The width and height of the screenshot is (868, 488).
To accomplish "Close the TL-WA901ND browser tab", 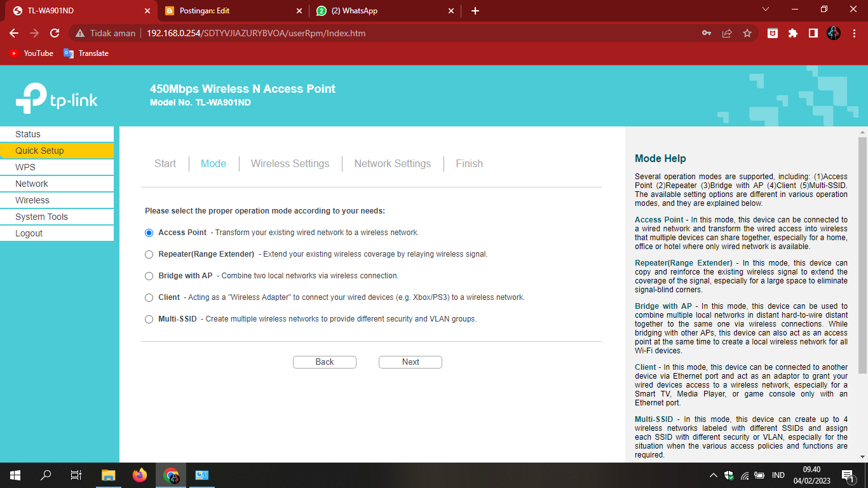I will pyautogui.click(x=147, y=11).
